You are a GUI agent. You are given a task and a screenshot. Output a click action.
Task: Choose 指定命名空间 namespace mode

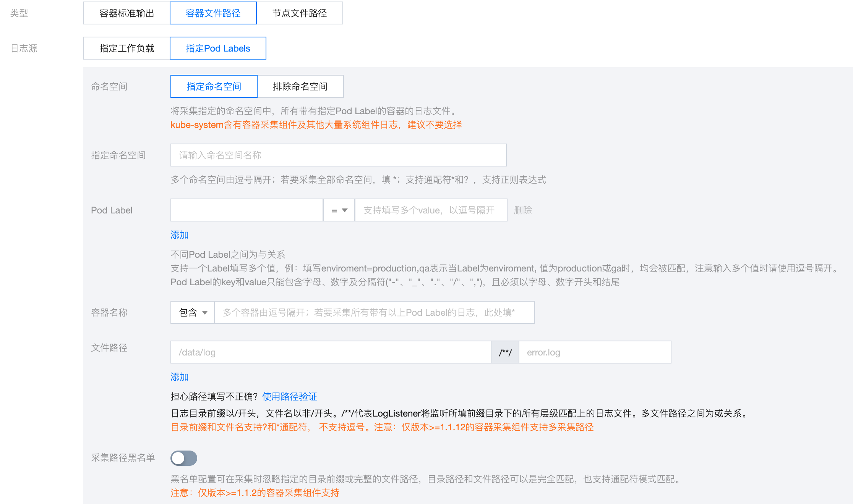tap(214, 87)
